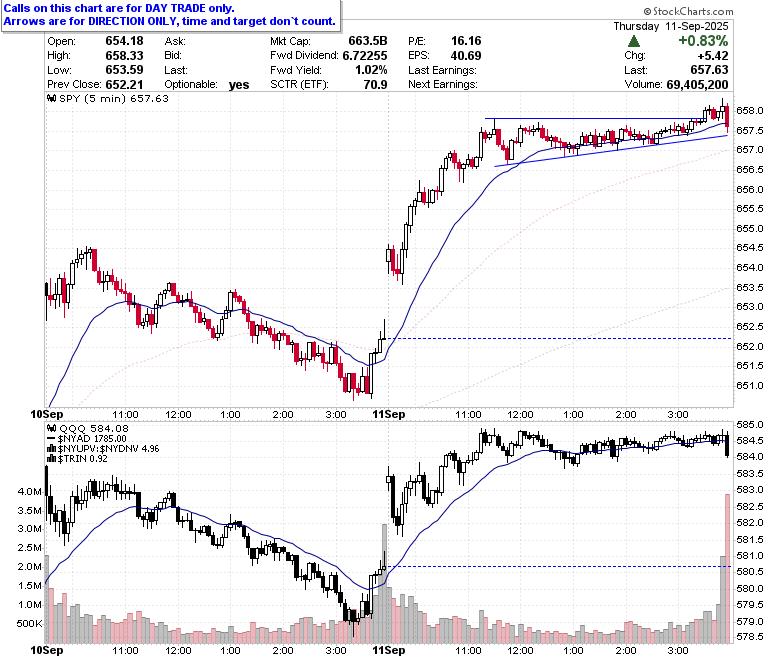
Task: Click the 12:00 label under 11Sep SPY chart
Action: (x=520, y=414)
